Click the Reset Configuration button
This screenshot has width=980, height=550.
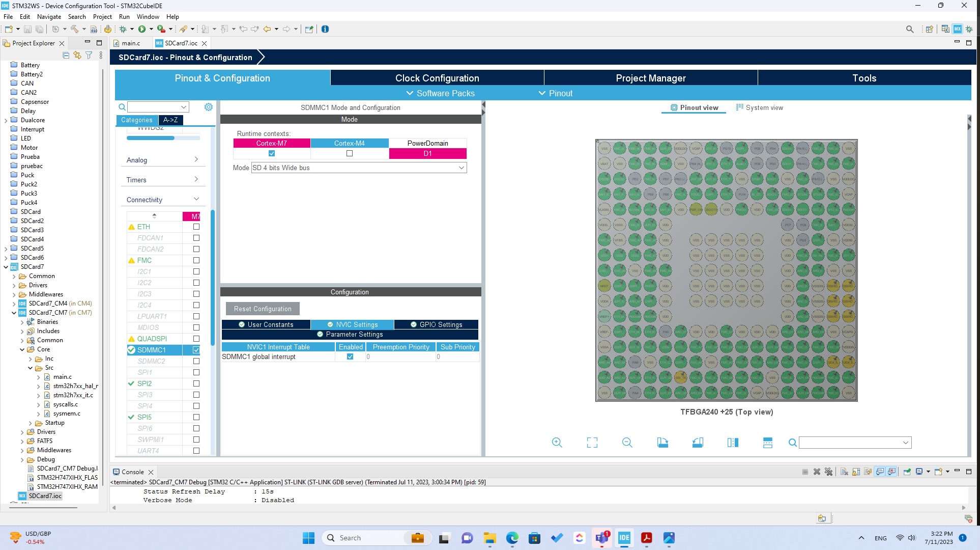[263, 309]
